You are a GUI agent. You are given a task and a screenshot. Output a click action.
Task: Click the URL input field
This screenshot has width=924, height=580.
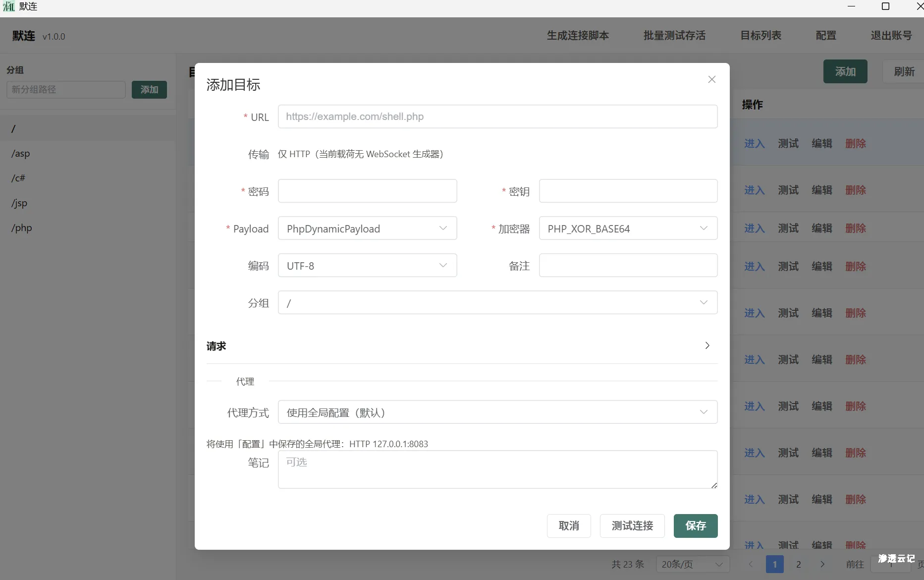click(497, 116)
